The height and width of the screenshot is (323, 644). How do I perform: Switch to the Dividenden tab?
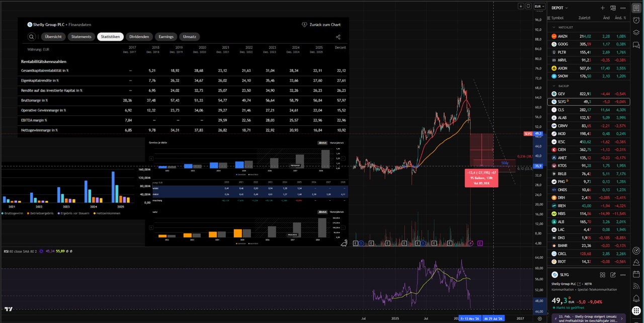(x=139, y=37)
